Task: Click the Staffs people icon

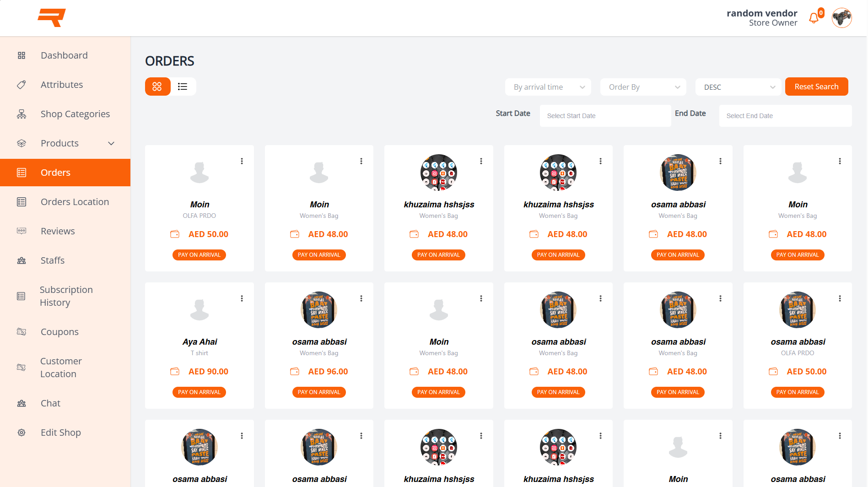Action: (22, 260)
